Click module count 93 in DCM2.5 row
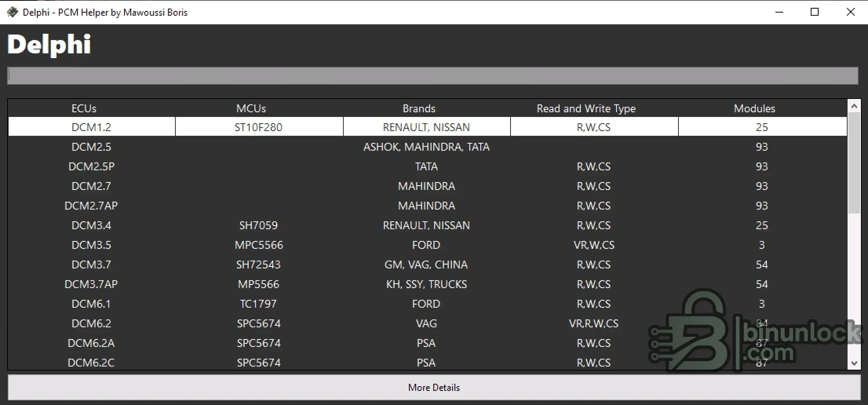Screen dimensions: 868x405 coord(762,147)
